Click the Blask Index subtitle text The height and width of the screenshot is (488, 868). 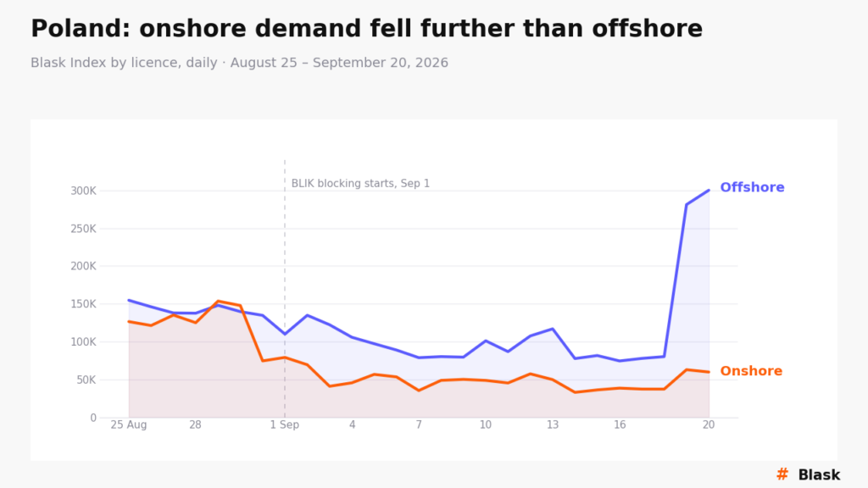[x=239, y=63]
